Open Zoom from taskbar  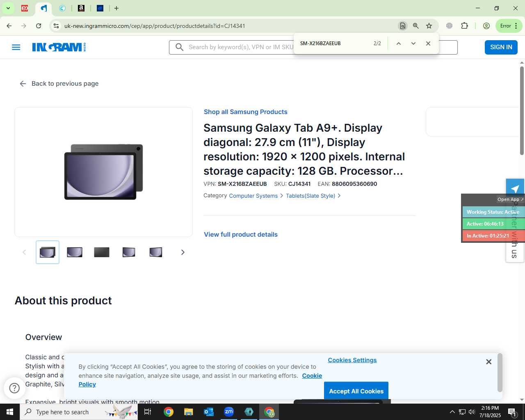229,412
